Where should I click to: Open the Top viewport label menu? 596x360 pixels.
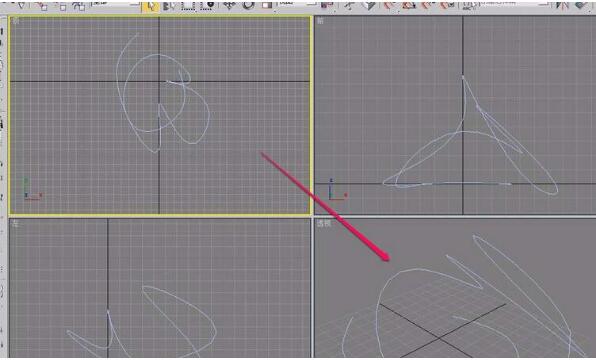tap(16, 21)
